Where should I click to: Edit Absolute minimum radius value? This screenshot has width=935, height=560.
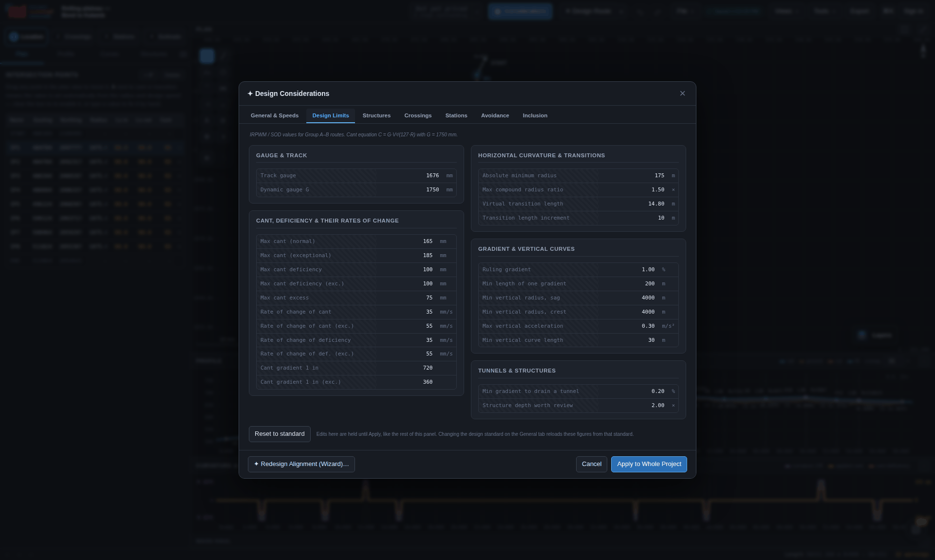pos(633,176)
